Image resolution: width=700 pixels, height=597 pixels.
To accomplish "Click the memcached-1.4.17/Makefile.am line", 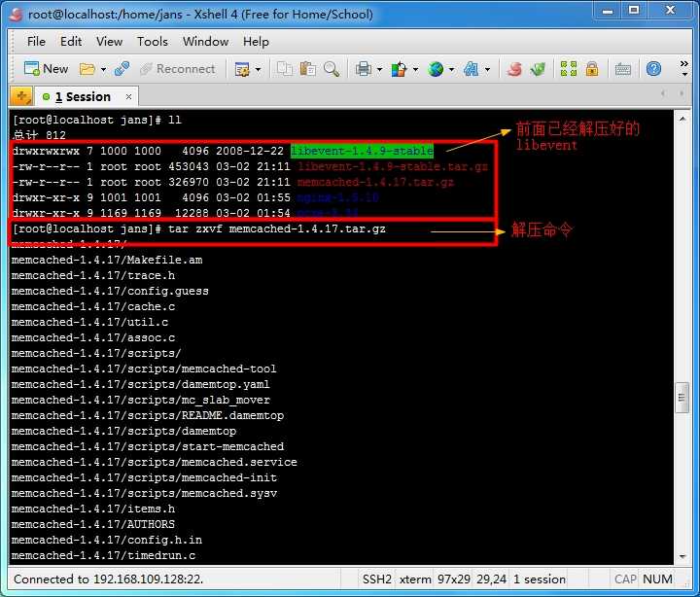I will 107,260.
